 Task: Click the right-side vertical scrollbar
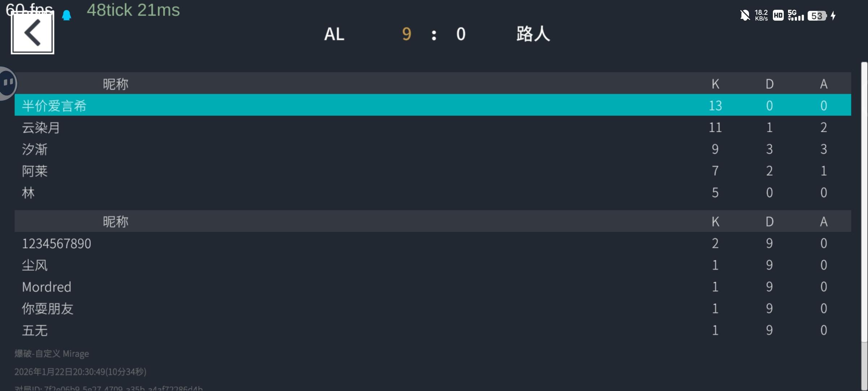(x=864, y=203)
